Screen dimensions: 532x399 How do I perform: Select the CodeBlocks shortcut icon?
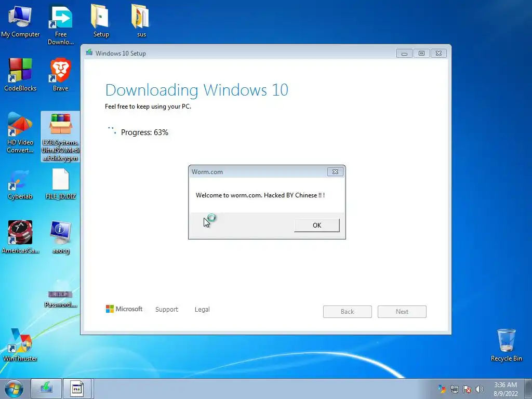pyautogui.click(x=20, y=75)
